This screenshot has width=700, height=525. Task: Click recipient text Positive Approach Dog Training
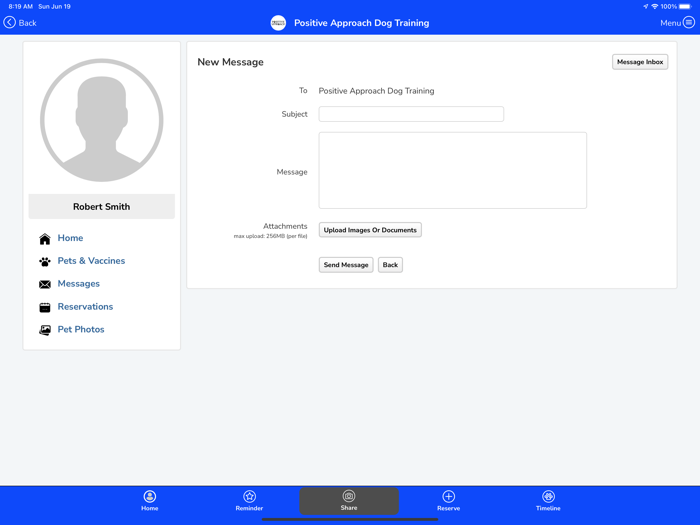pos(376,91)
